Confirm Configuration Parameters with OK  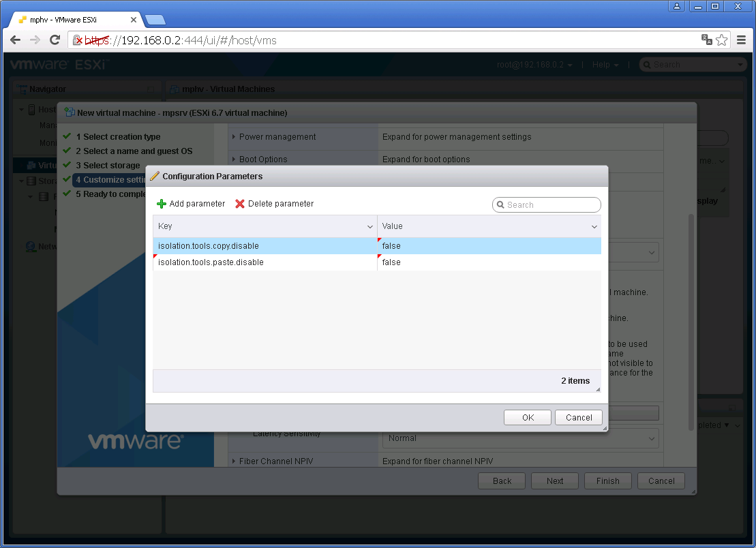[x=528, y=417]
